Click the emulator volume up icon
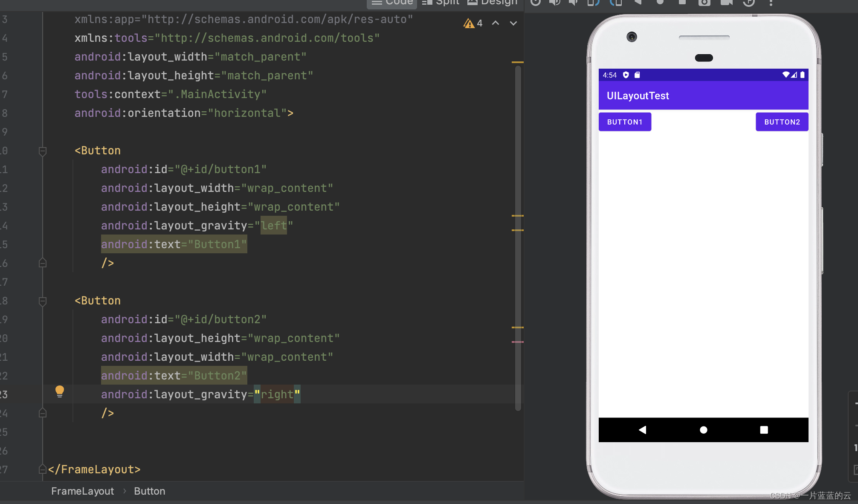This screenshot has width=858, height=504. (554, 2)
